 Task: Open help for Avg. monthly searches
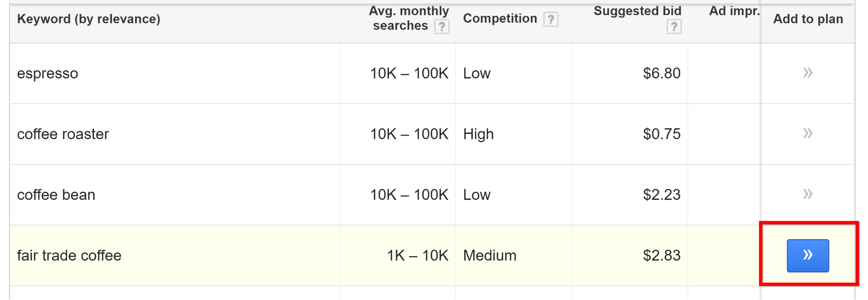(x=442, y=26)
